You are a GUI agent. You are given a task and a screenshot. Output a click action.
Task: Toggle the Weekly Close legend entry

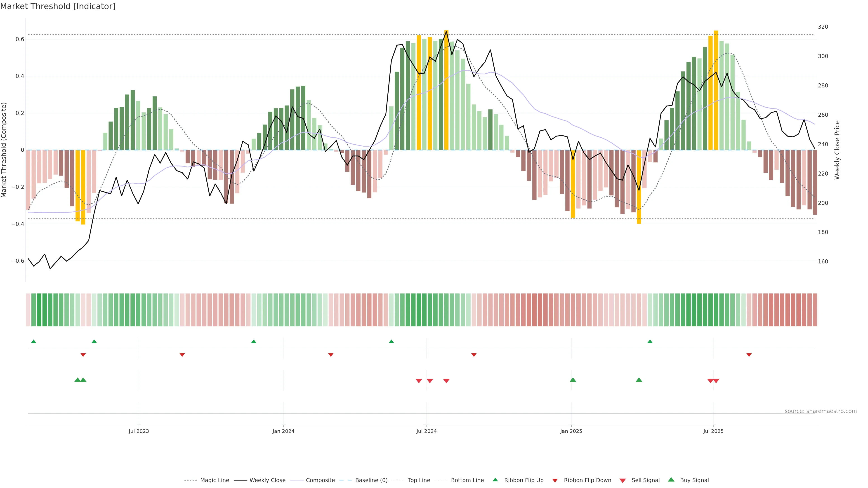click(267, 480)
